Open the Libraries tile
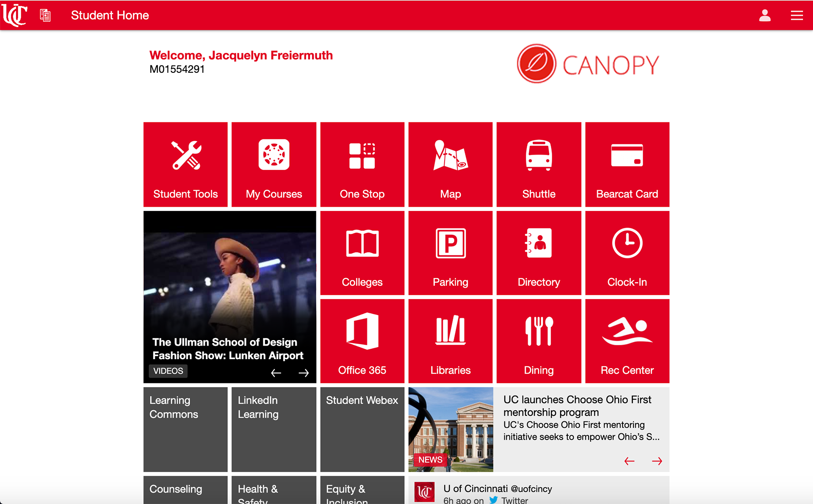Viewport: 813px width, 504px height. click(451, 341)
